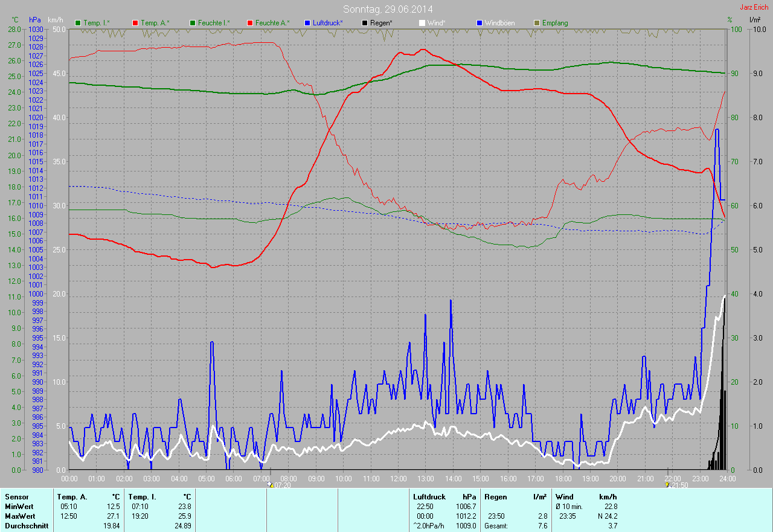Viewport: 773px width, 532px height.
Task: Click the 19:20 time in the table
Action: pos(140,516)
